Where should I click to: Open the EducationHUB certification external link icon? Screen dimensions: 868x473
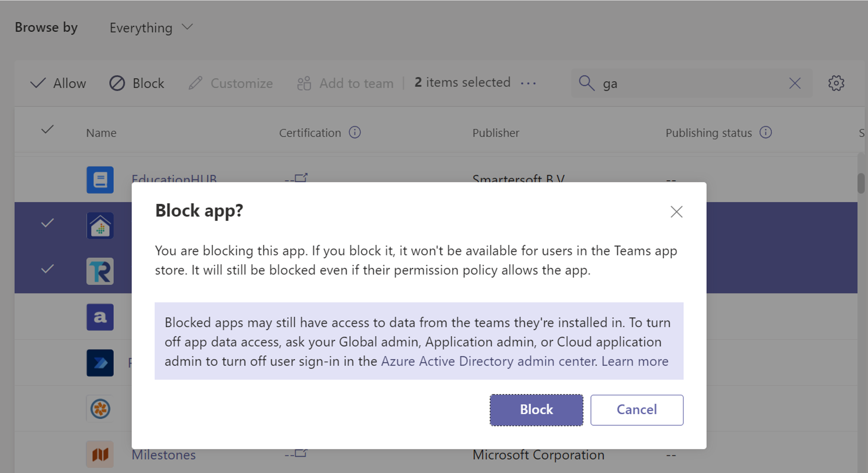click(x=301, y=178)
